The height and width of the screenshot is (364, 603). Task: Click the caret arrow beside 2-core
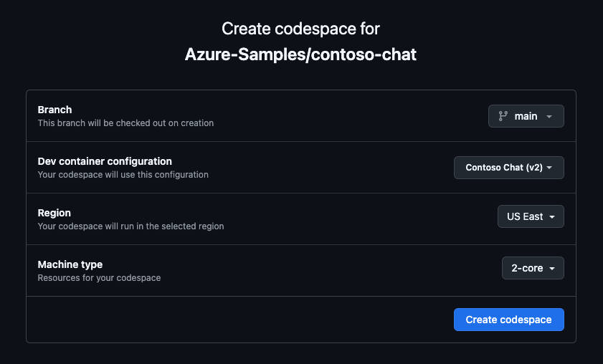(x=552, y=269)
